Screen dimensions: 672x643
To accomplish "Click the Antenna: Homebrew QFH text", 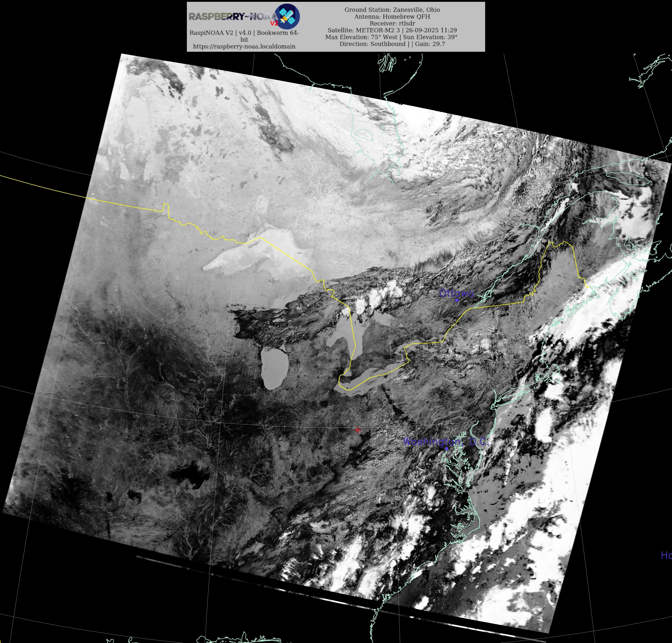I will click(392, 17).
